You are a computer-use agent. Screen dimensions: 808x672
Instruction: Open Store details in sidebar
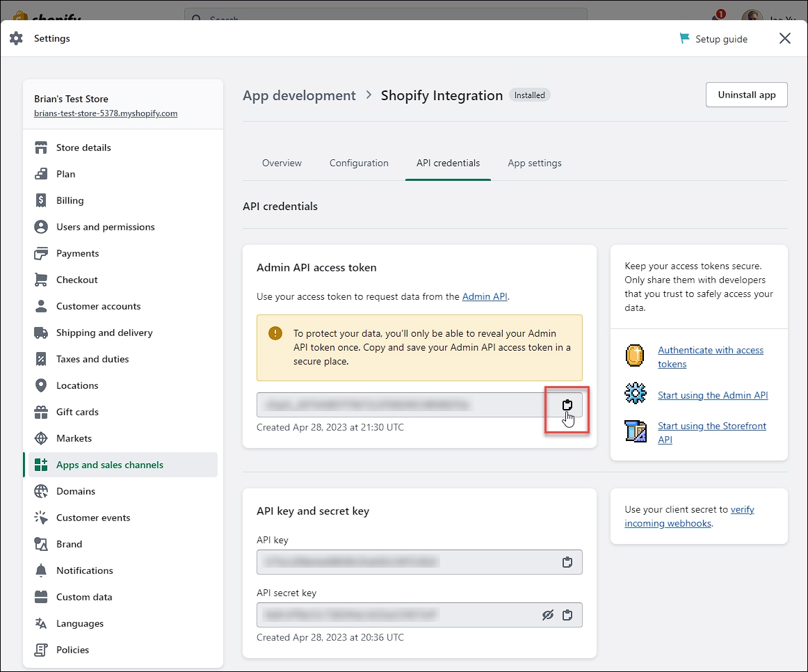point(123,148)
